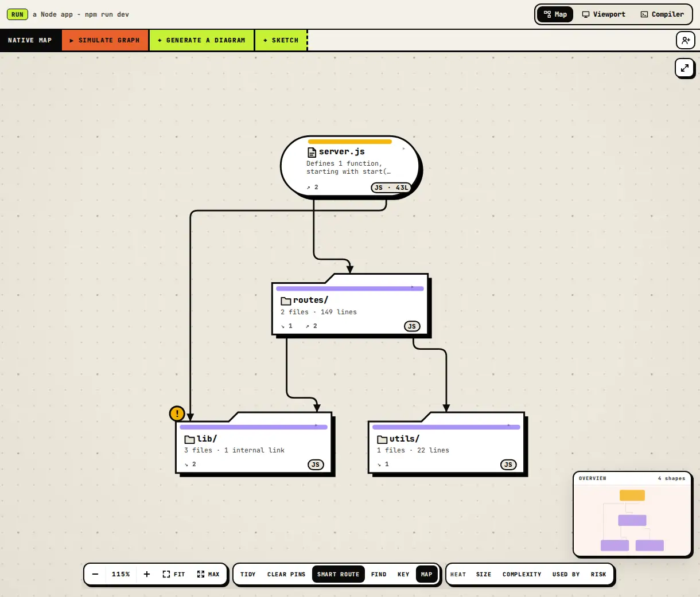Click the purple color bar on utils/

tap(446, 427)
